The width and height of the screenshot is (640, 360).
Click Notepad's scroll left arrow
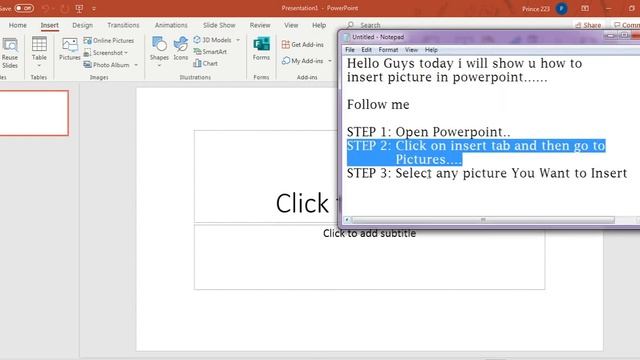(x=347, y=220)
